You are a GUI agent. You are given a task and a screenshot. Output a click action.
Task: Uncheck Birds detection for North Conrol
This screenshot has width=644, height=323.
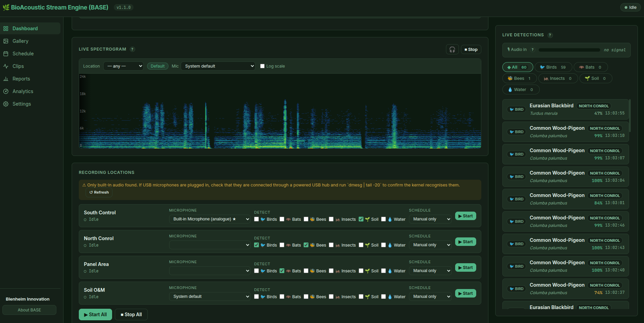[x=256, y=245]
